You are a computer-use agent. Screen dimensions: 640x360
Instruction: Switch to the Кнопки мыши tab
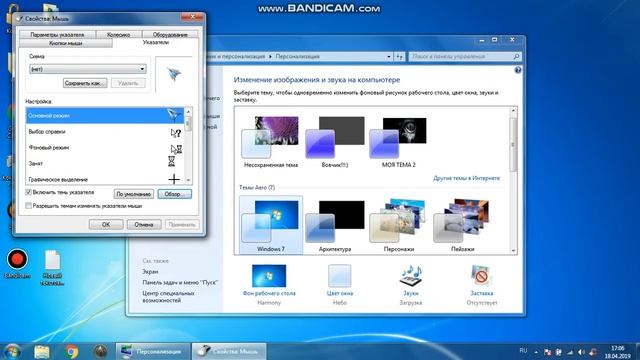[x=66, y=43]
